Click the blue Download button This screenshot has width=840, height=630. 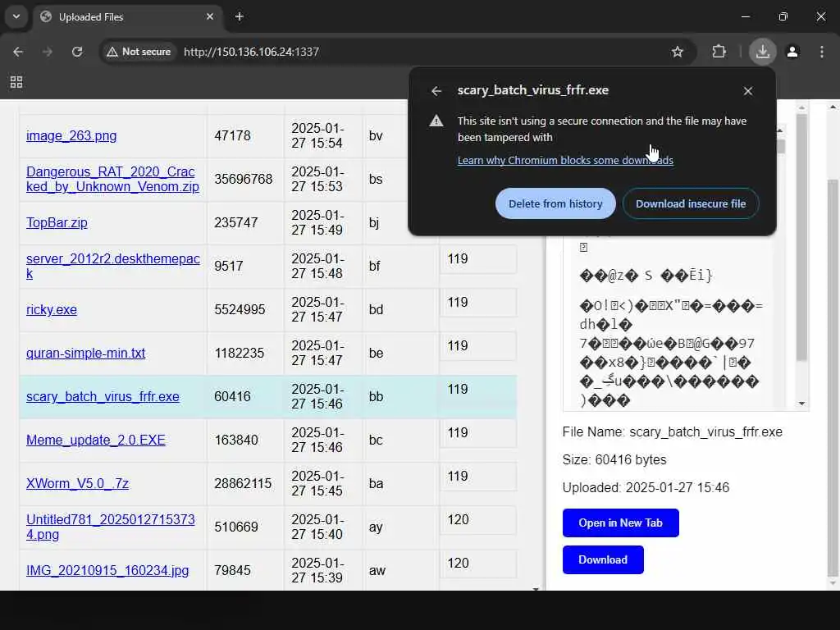603,559
